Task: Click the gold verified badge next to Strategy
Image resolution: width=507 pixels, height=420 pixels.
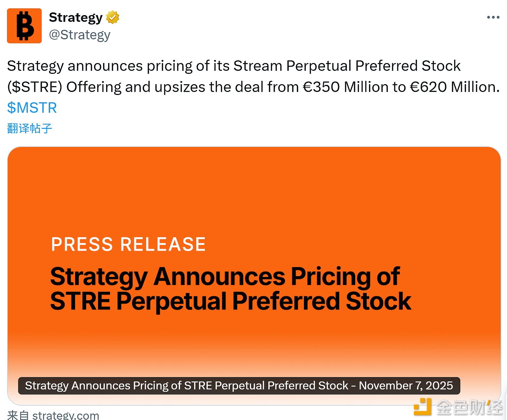Action: 112,17
